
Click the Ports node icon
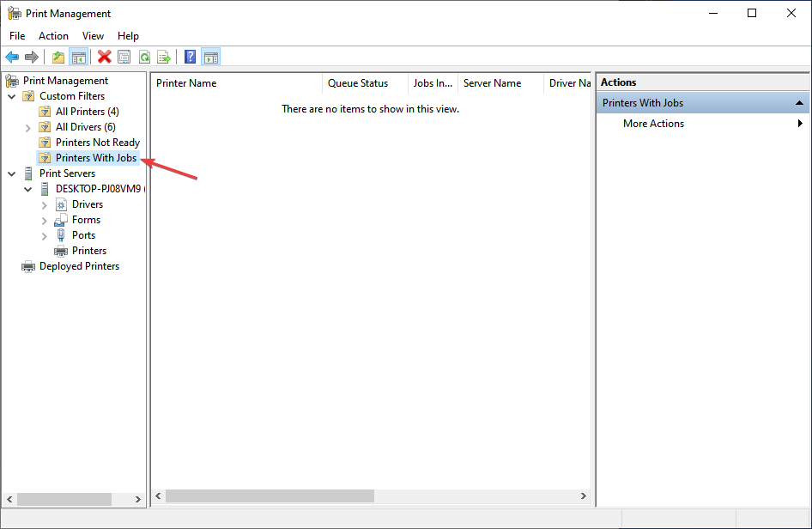point(61,235)
